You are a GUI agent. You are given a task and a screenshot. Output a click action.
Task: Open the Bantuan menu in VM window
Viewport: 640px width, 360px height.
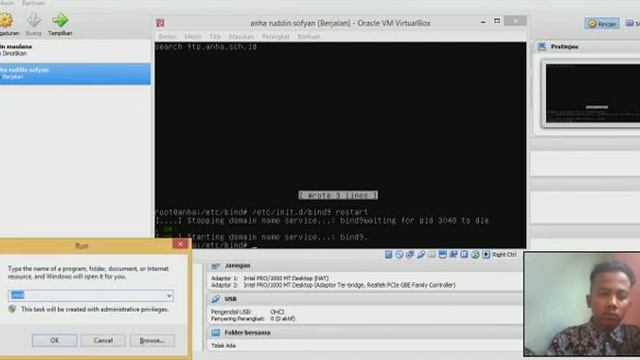point(309,36)
